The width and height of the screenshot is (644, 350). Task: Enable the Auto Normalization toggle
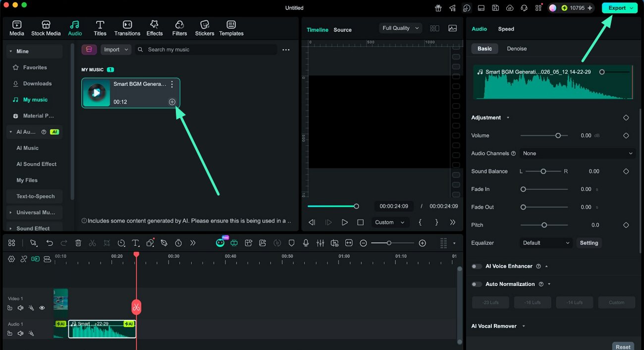(477, 284)
